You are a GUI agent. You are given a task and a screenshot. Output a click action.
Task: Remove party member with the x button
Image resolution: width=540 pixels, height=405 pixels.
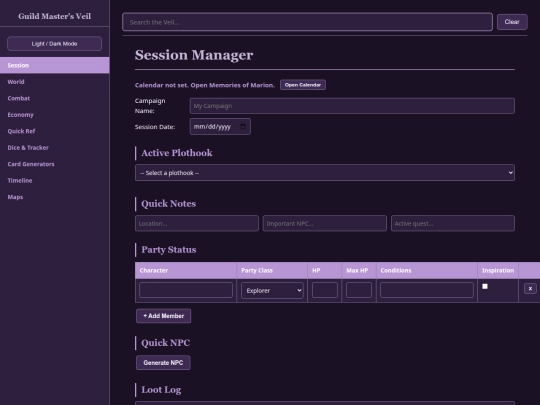click(530, 289)
